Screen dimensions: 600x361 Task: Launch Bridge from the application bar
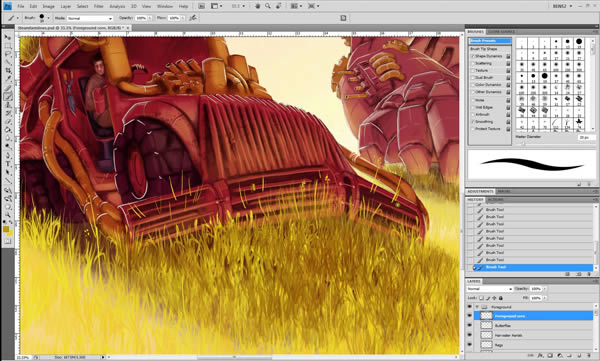click(202, 6)
